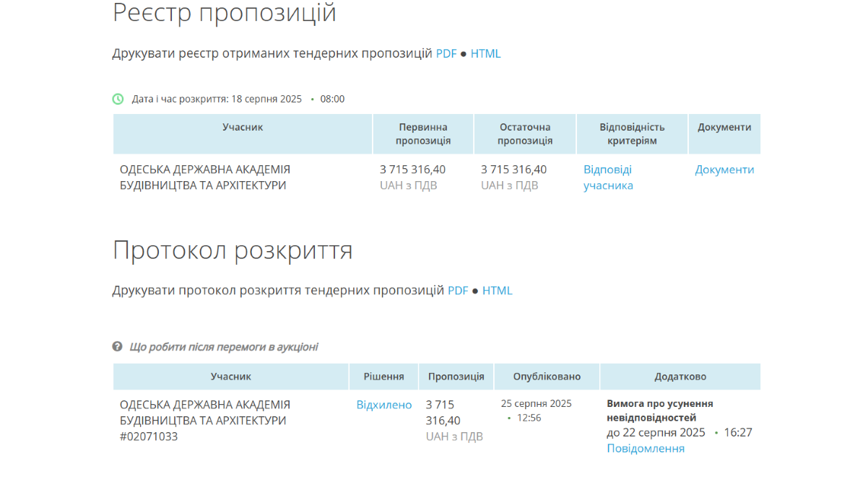
Task: Click the 'Остаточна пропозиція' column header
Action: (x=525, y=133)
